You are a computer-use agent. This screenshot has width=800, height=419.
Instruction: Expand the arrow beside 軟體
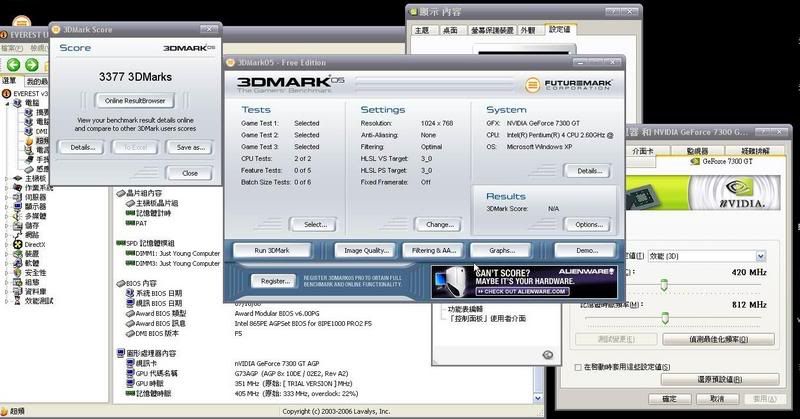tap(7, 263)
